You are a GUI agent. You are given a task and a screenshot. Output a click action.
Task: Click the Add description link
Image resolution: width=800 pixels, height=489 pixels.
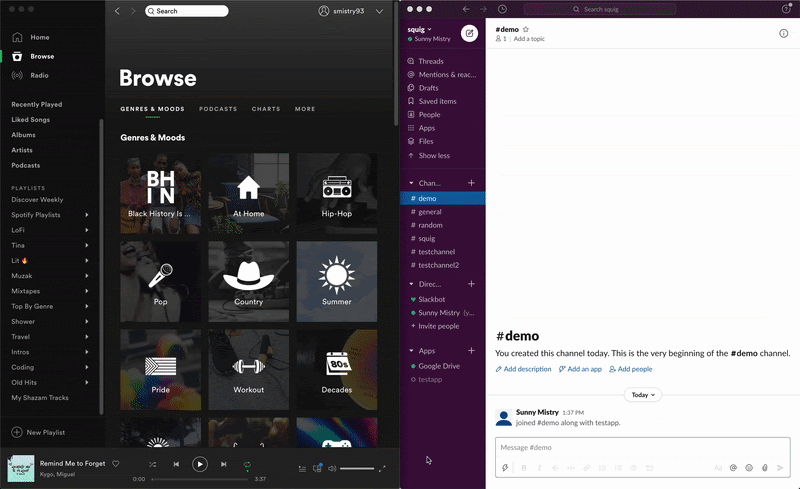point(523,369)
